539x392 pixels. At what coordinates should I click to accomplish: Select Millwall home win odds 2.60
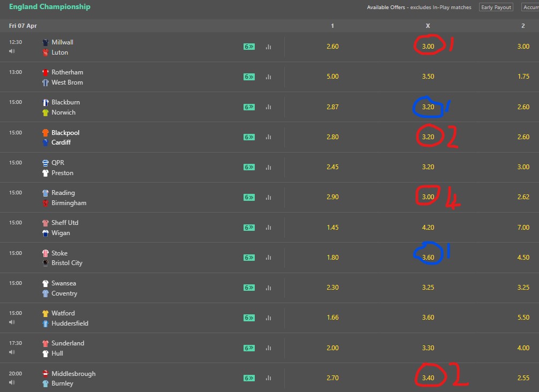[x=332, y=47]
